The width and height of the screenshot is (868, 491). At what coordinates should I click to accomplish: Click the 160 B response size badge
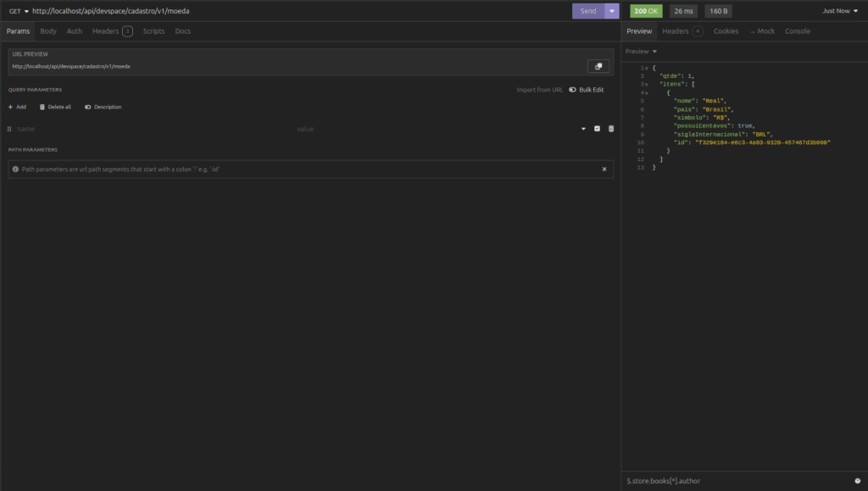pyautogui.click(x=719, y=11)
